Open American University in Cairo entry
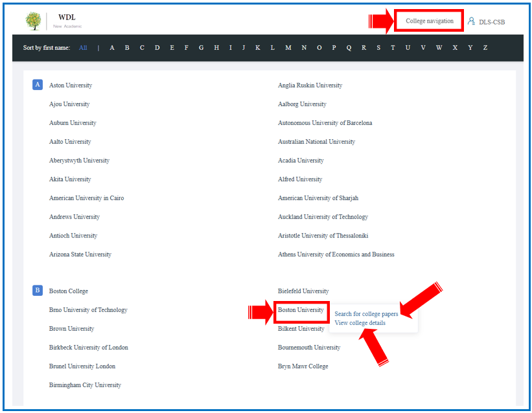 click(87, 198)
